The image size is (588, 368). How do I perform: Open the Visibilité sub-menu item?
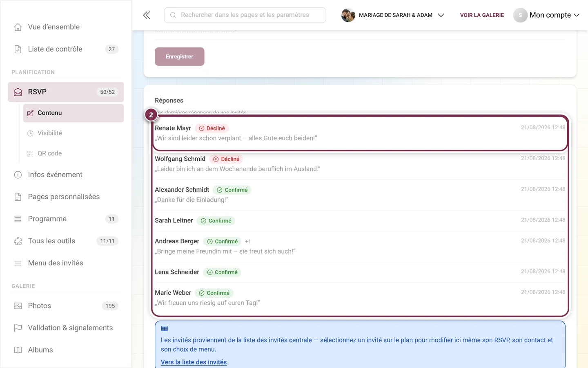point(73,133)
